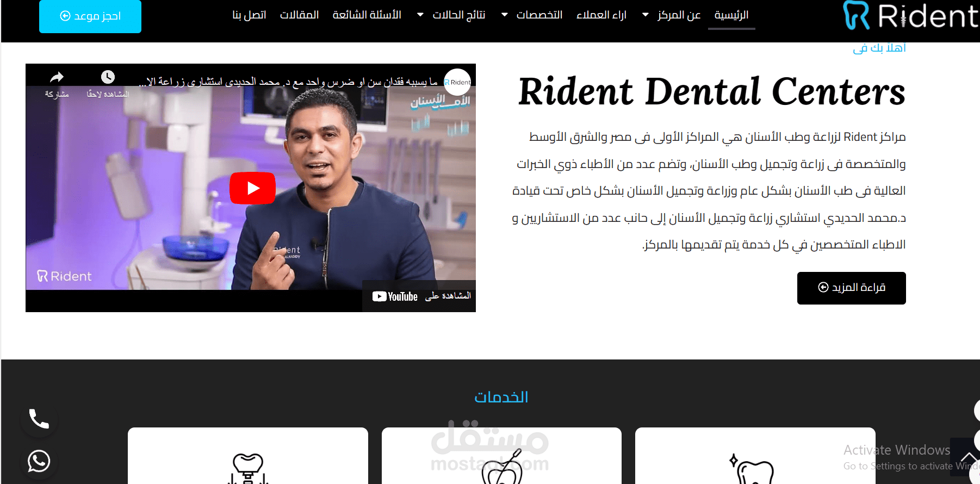Click the Watch on YouTube link
Image resolution: width=980 pixels, height=484 pixels.
click(x=419, y=296)
